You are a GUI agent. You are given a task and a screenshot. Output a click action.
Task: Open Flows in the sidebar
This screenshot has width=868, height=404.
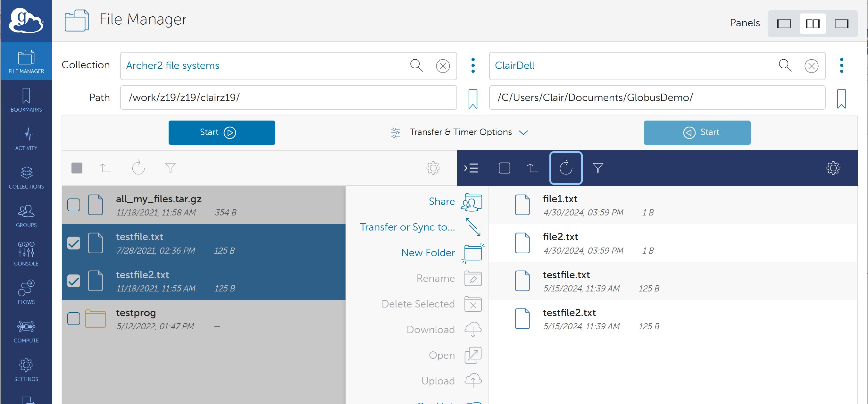coord(26,292)
